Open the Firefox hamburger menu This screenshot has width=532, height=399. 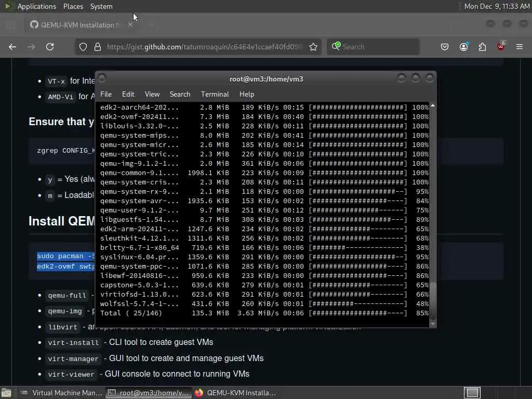520,47
